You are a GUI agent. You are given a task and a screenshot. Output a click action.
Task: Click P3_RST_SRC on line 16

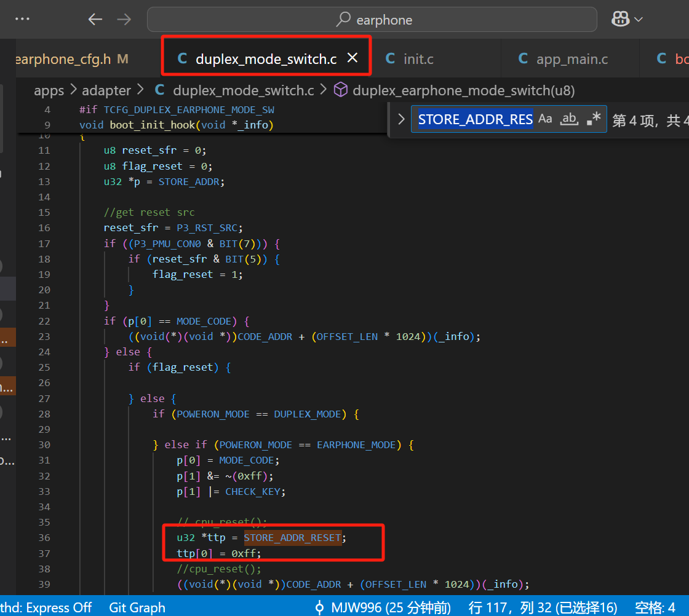(x=207, y=227)
